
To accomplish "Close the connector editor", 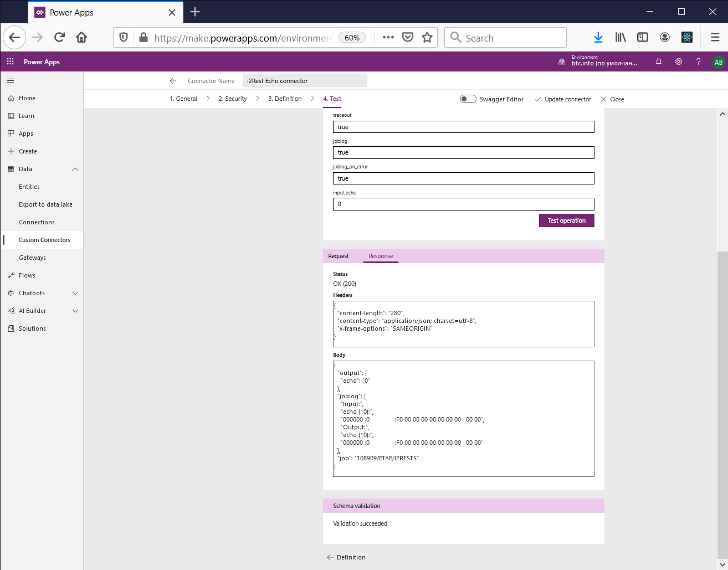I will coord(612,99).
